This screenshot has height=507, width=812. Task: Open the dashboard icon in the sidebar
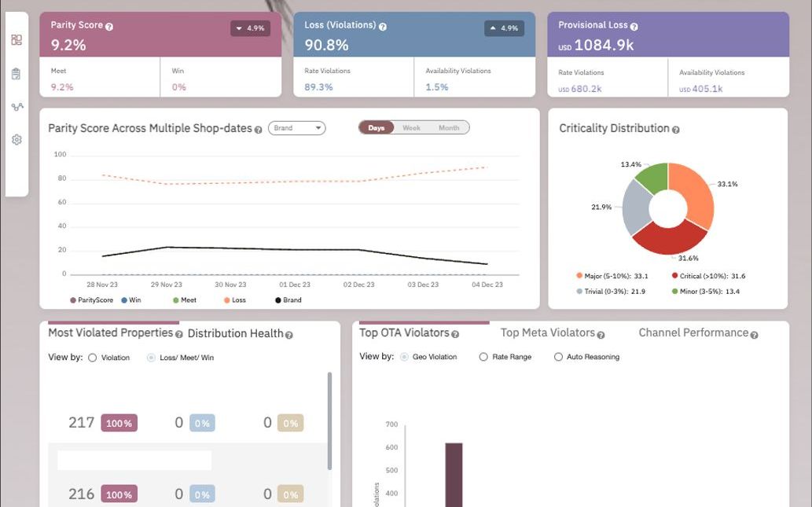pos(17,40)
